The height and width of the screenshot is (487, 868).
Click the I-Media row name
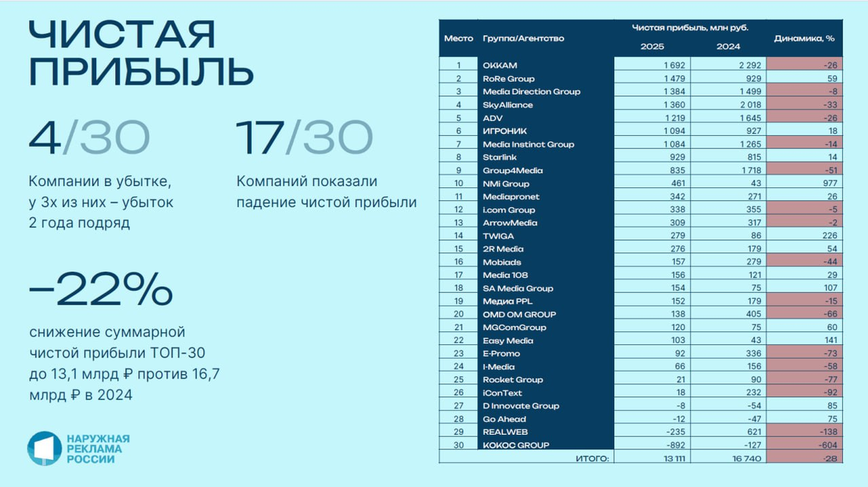tap(498, 366)
